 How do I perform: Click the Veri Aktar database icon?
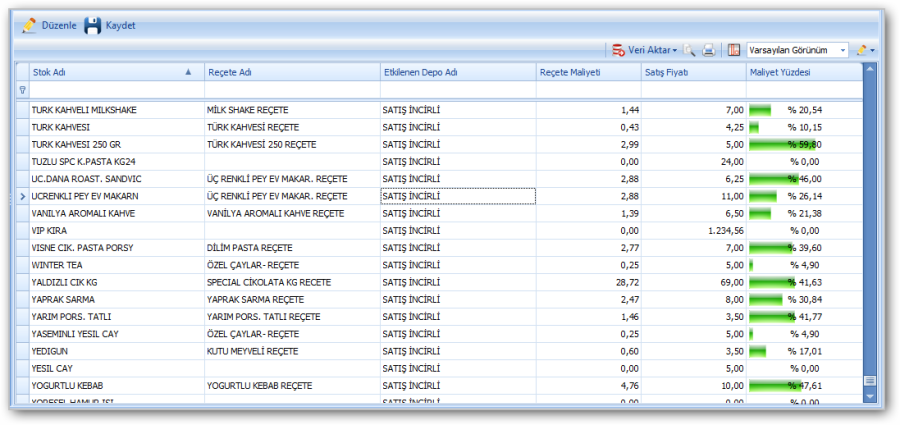(x=619, y=50)
